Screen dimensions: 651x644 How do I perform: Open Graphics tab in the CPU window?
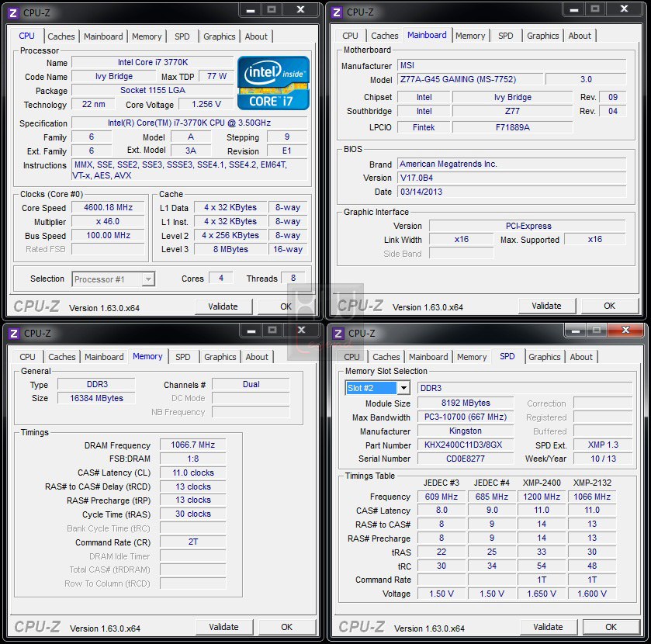pyautogui.click(x=220, y=36)
